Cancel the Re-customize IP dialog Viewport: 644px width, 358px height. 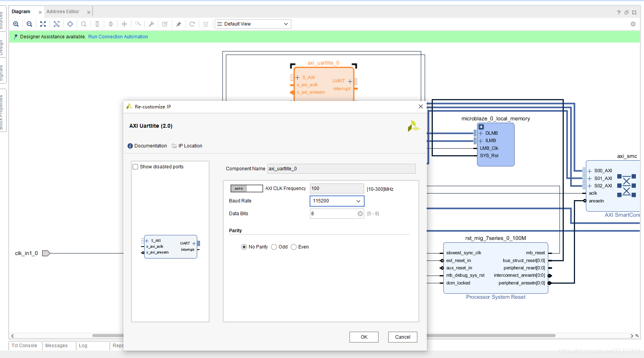pyautogui.click(x=403, y=337)
